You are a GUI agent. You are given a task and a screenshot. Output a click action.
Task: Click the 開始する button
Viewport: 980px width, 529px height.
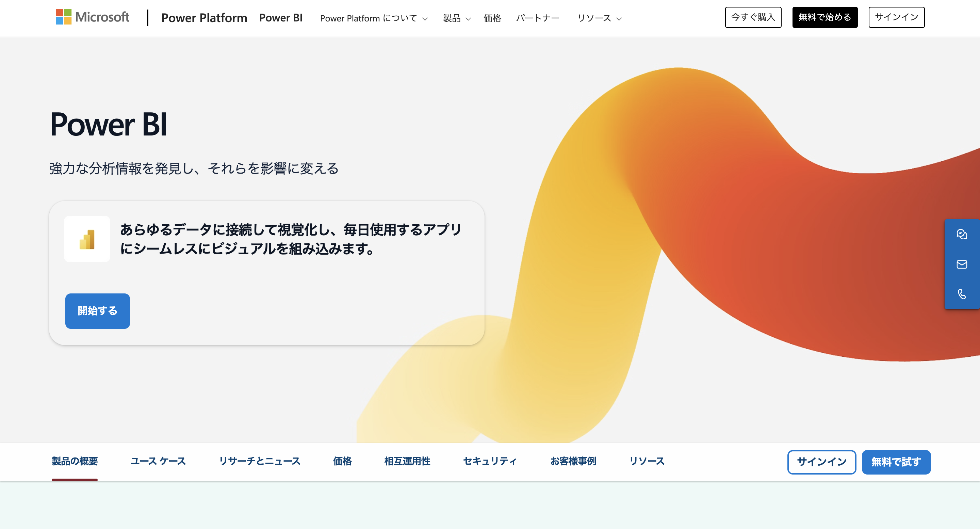click(97, 311)
